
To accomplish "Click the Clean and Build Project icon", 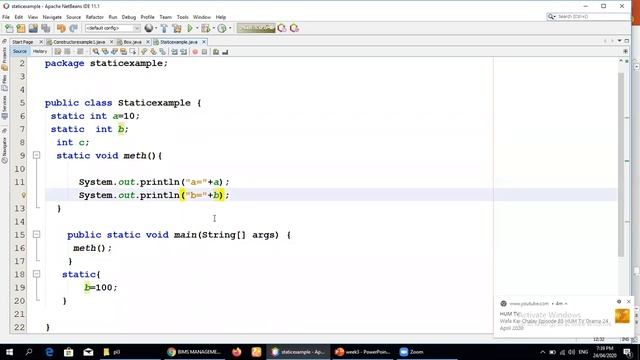I will [x=177, y=28].
